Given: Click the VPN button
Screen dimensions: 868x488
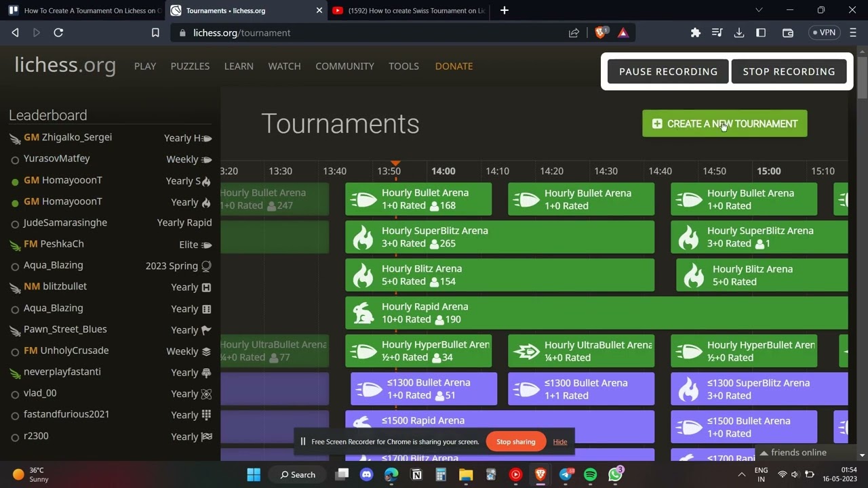Looking at the screenshot, I should (x=823, y=33).
